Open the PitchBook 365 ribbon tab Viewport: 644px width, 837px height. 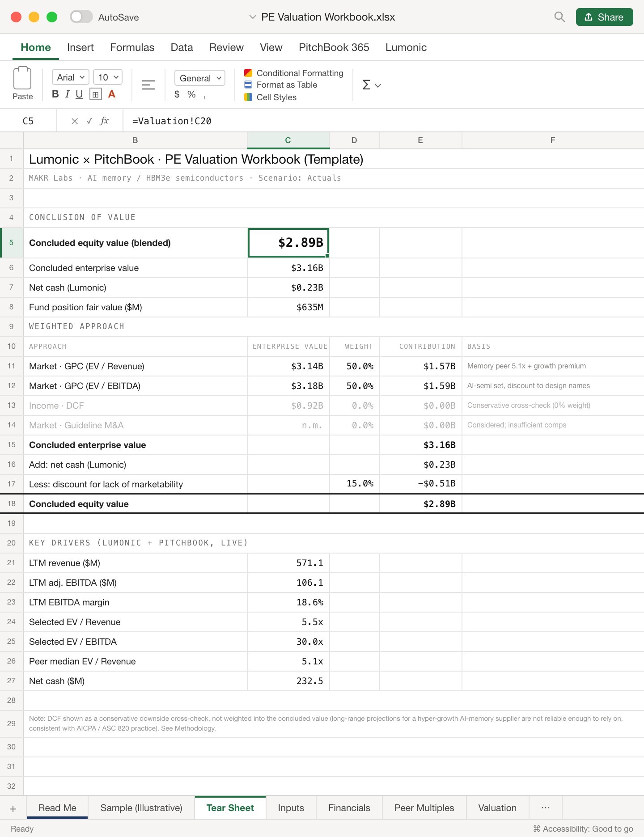click(x=334, y=47)
